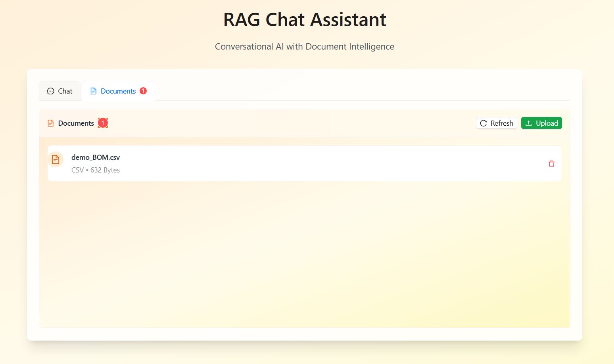The width and height of the screenshot is (614, 364).
Task: Click the circular refresh arrow icon
Action: coord(483,123)
